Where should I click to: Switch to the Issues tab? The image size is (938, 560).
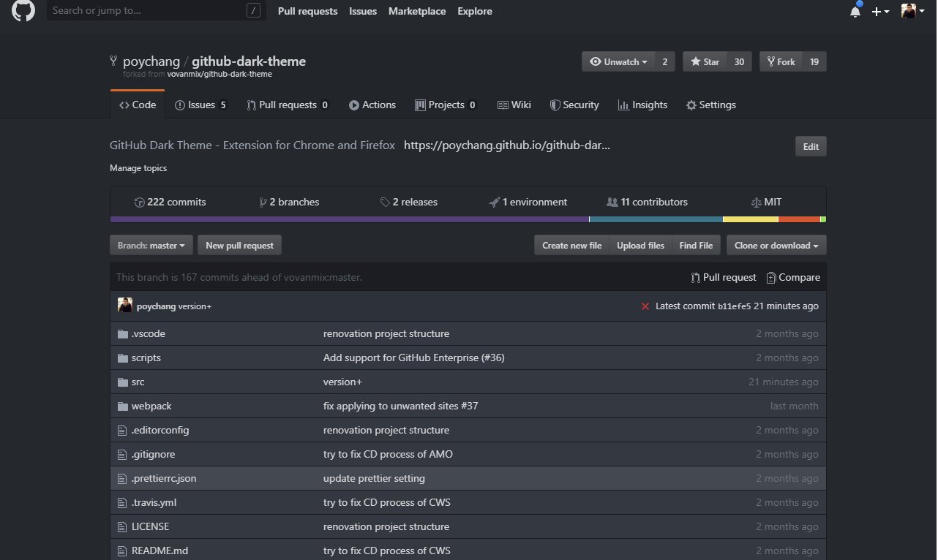click(200, 105)
